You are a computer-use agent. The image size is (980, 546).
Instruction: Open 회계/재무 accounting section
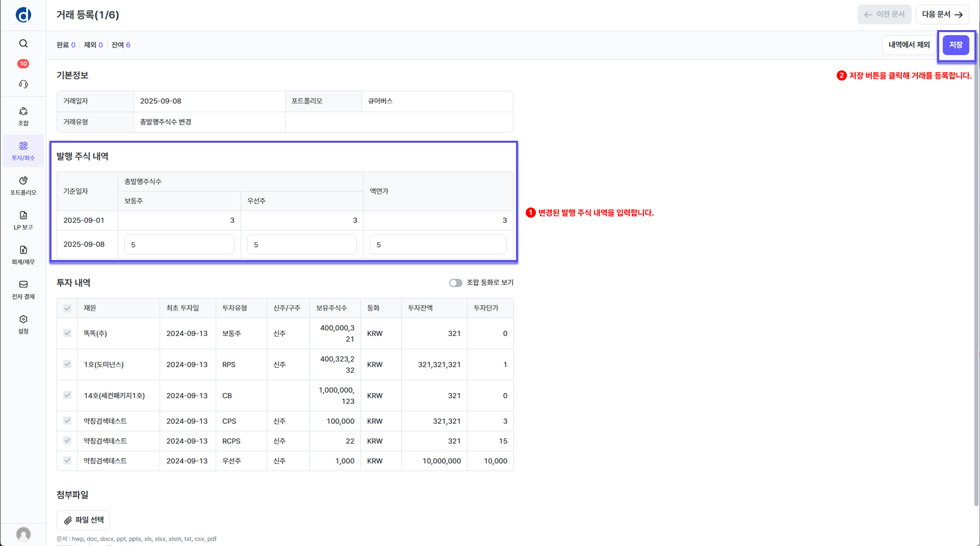(x=23, y=255)
